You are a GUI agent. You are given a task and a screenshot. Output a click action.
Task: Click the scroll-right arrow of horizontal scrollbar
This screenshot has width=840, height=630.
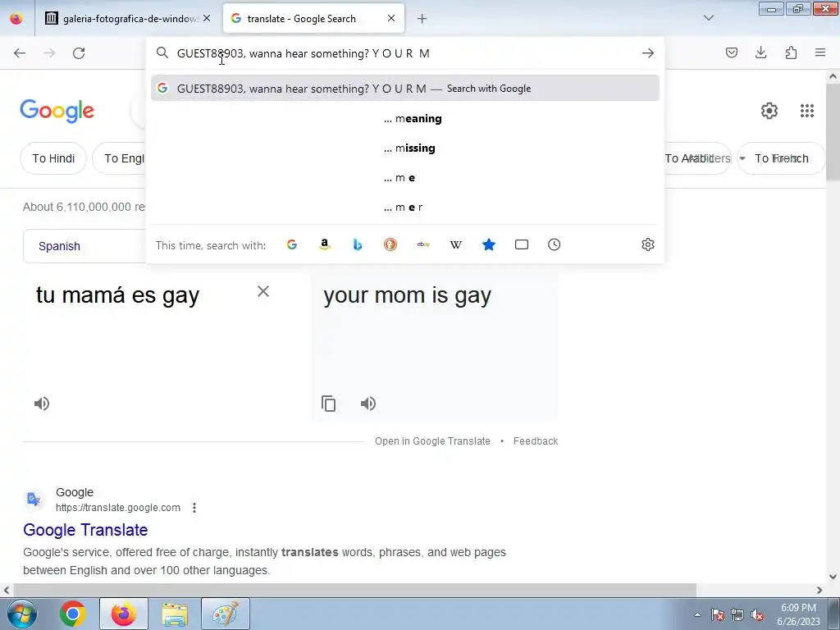(819, 590)
